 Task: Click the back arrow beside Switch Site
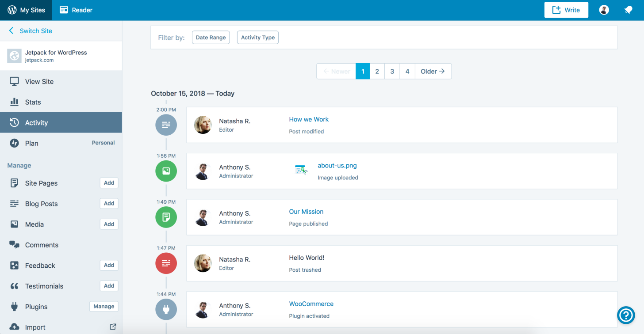pyautogui.click(x=11, y=31)
